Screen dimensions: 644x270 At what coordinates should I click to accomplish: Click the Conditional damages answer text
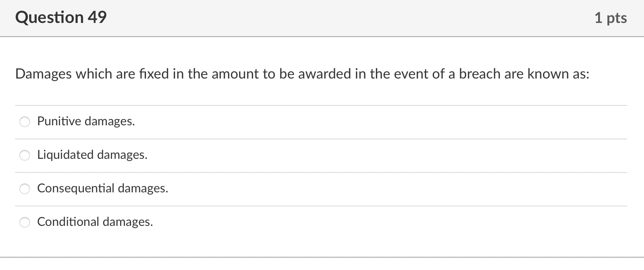pyautogui.click(x=95, y=222)
